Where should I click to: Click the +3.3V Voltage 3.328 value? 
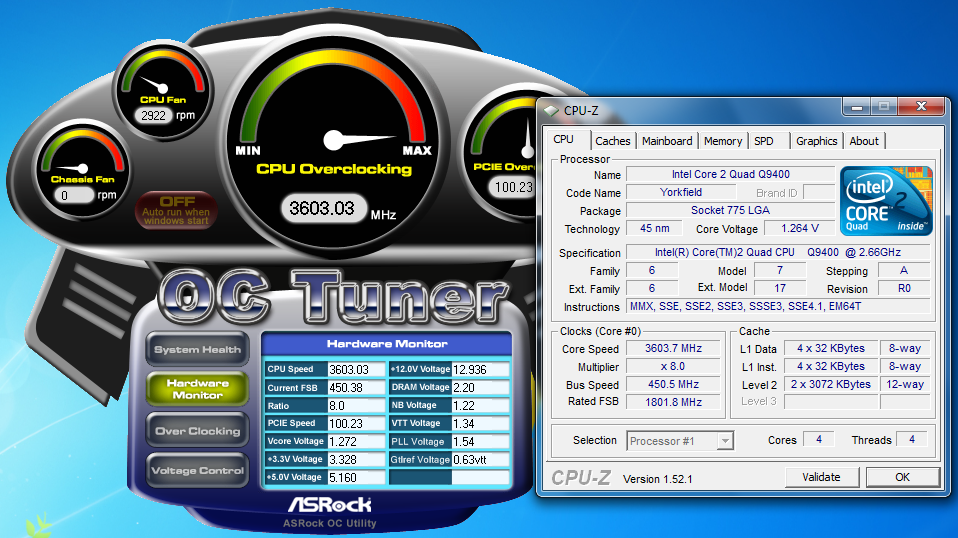tap(356, 459)
